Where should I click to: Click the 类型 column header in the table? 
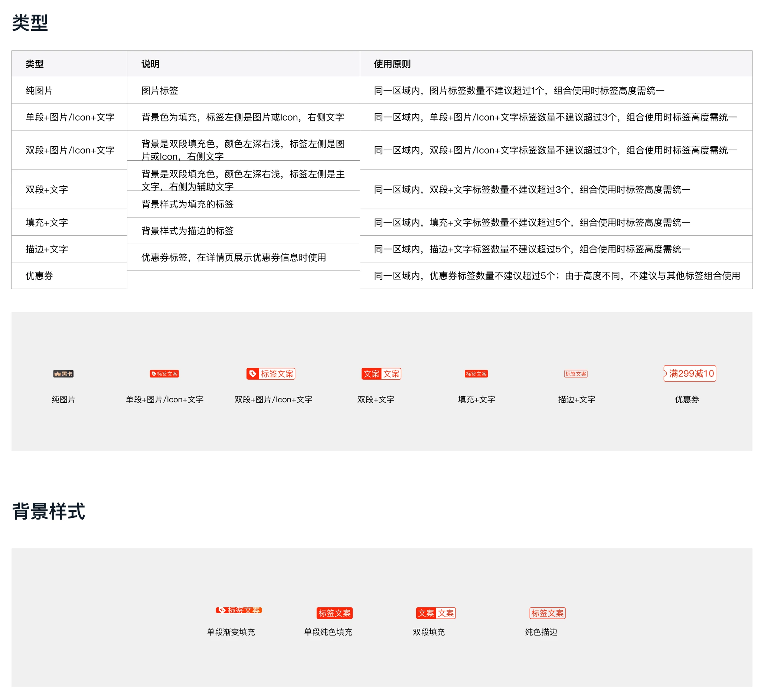click(x=69, y=64)
